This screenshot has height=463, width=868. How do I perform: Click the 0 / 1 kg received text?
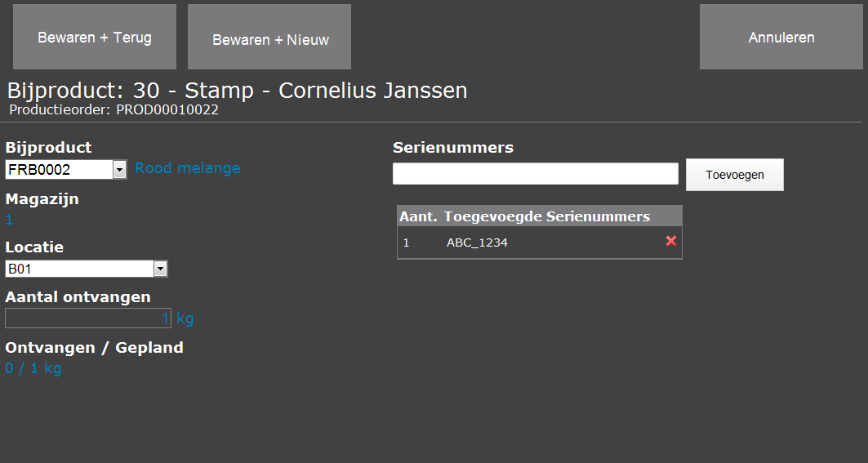click(33, 368)
